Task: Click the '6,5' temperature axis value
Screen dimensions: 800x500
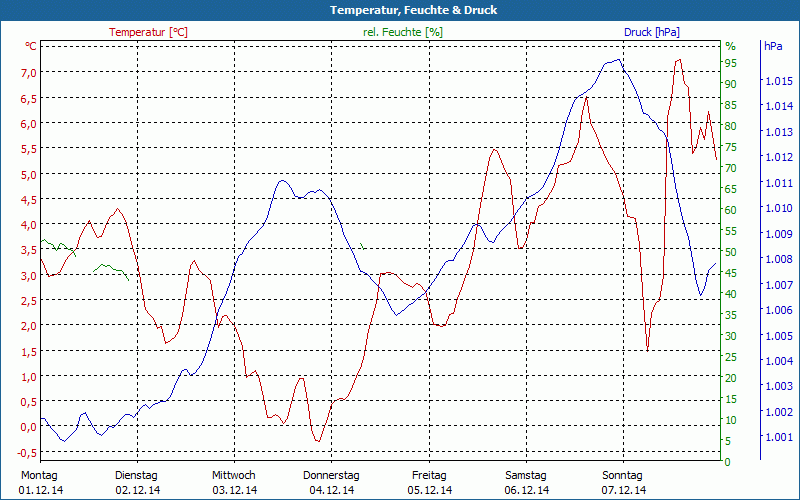Action: [29, 98]
